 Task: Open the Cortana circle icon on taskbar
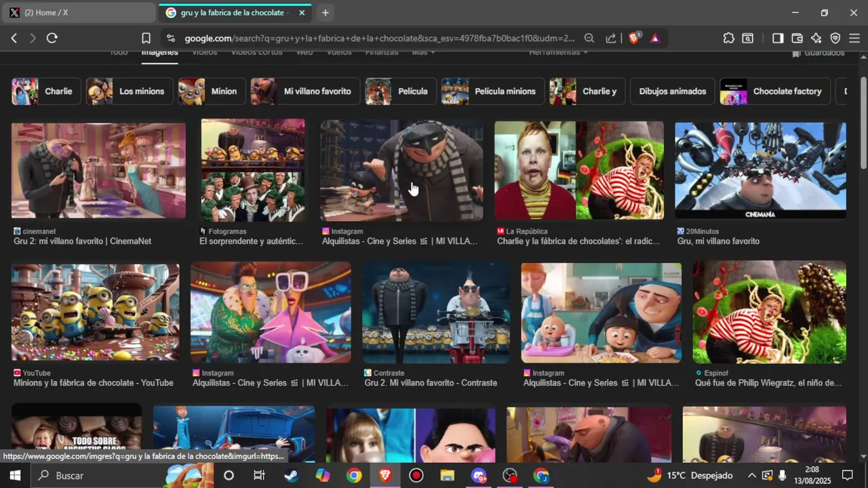[229, 475]
